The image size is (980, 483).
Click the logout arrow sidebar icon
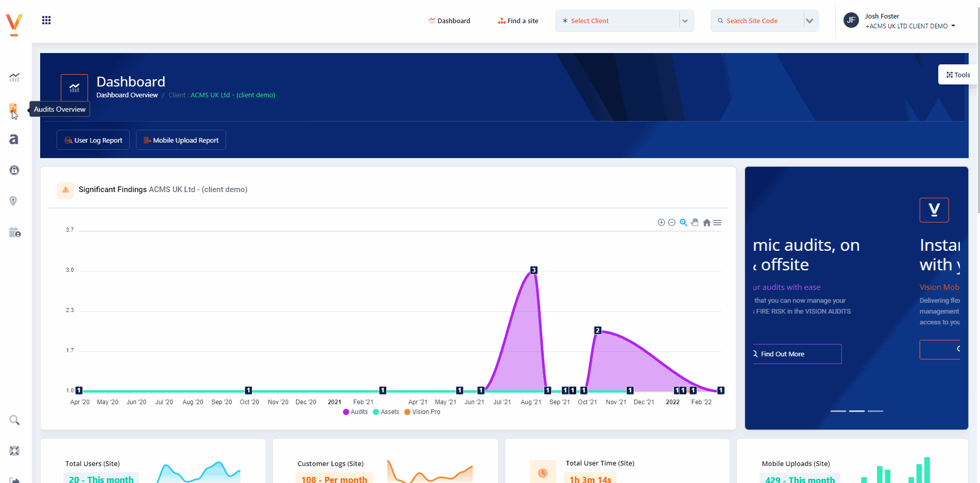14,480
